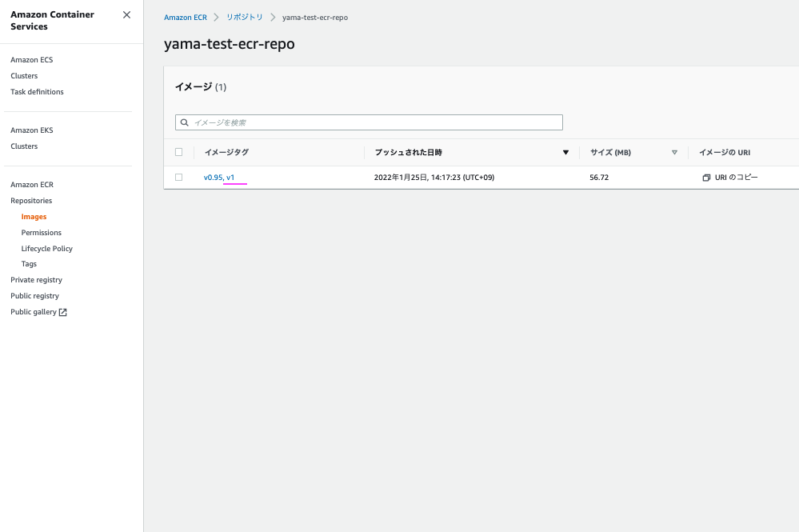The width and height of the screenshot is (799, 532).
Task: Open Public registry in sidebar
Action: [x=34, y=295]
